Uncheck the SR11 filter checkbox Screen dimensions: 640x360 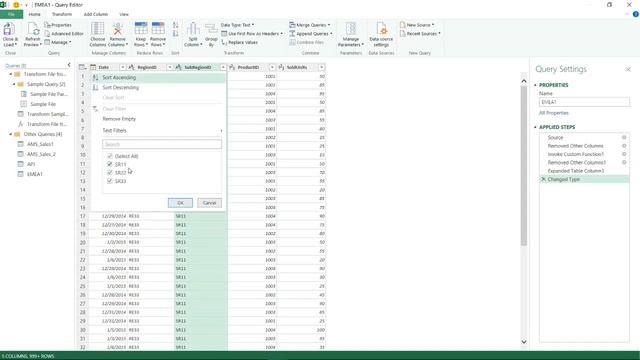tap(109, 164)
